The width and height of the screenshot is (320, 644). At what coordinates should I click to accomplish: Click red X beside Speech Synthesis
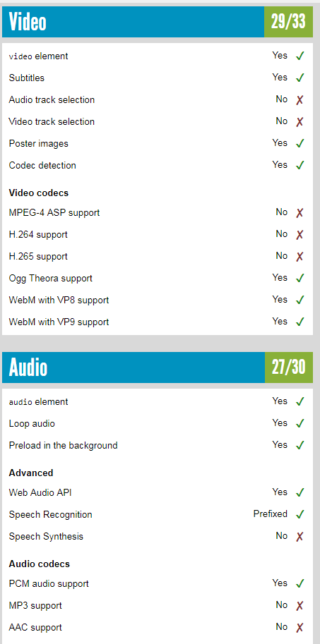click(x=300, y=536)
